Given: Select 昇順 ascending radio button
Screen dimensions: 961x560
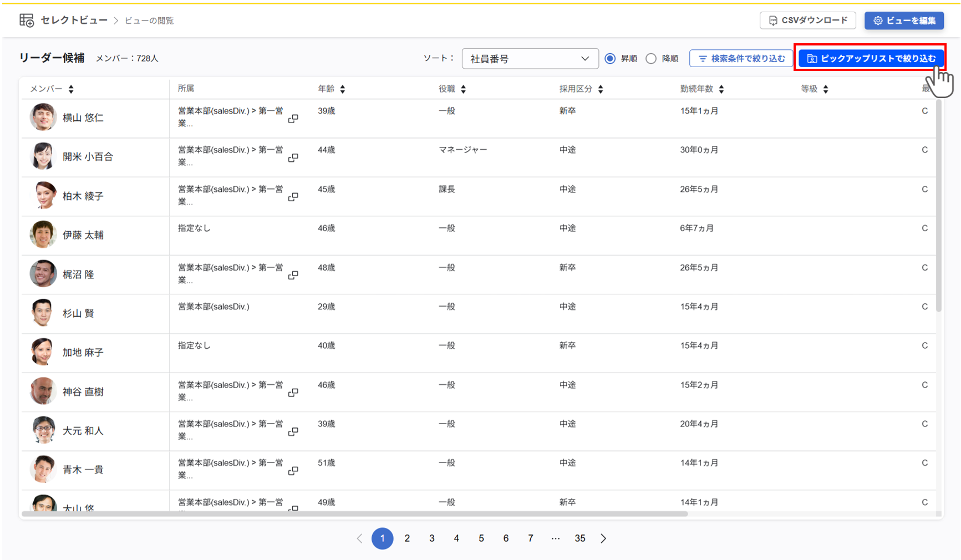Looking at the screenshot, I should coord(610,59).
